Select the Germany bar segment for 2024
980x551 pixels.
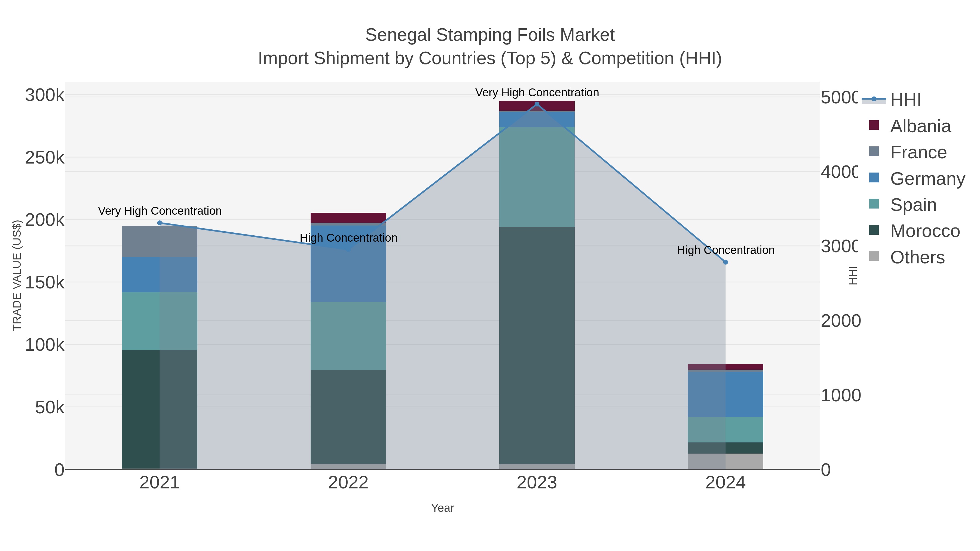pos(725,394)
